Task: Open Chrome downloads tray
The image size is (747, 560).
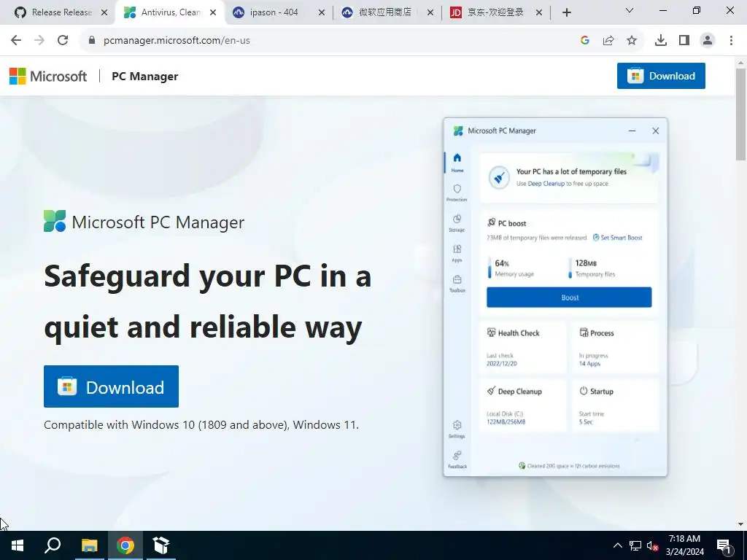Action: (x=661, y=41)
